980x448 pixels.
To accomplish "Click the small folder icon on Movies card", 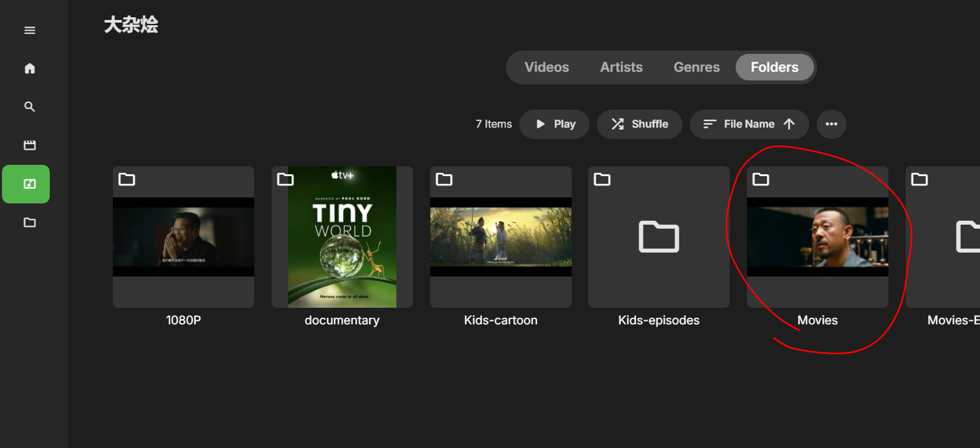I will [761, 179].
